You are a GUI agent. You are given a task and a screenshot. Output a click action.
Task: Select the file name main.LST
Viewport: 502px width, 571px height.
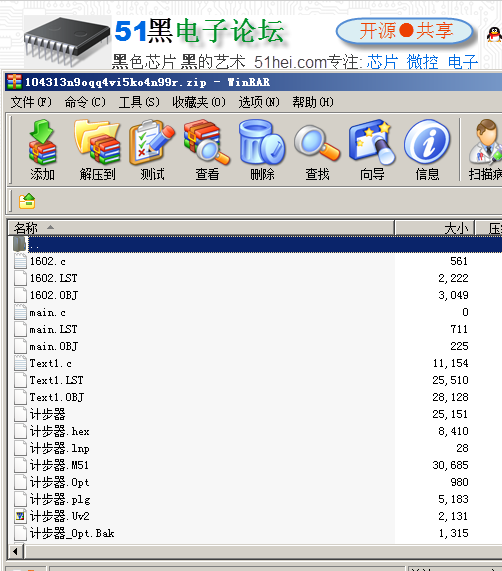click(x=53, y=329)
